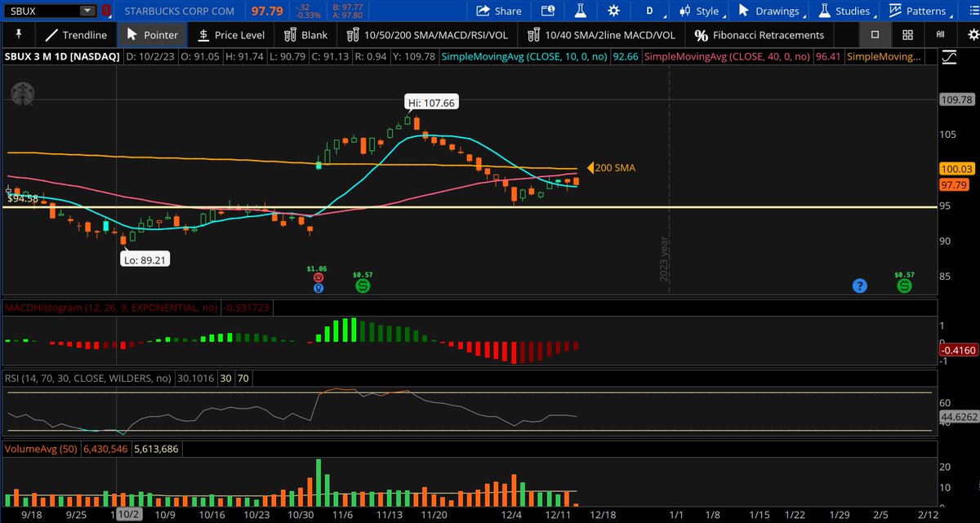Open chart settings gear in the blue bar
This screenshot has height=523, width=980.
click(613, 11)
